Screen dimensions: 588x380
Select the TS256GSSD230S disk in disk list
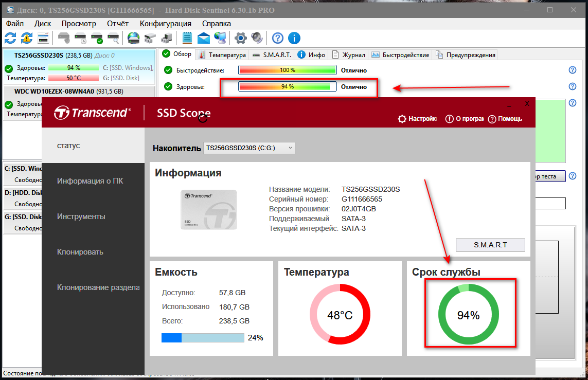click(79, 67)
